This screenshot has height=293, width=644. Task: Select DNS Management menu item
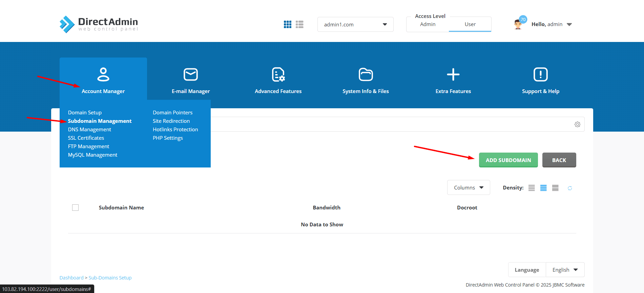89,129
